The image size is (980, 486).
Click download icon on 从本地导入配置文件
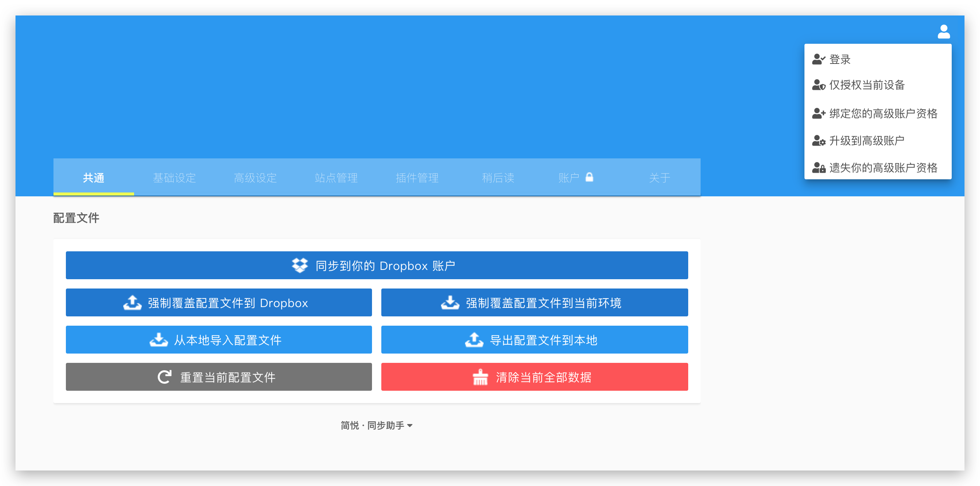[x=158, y=340]
